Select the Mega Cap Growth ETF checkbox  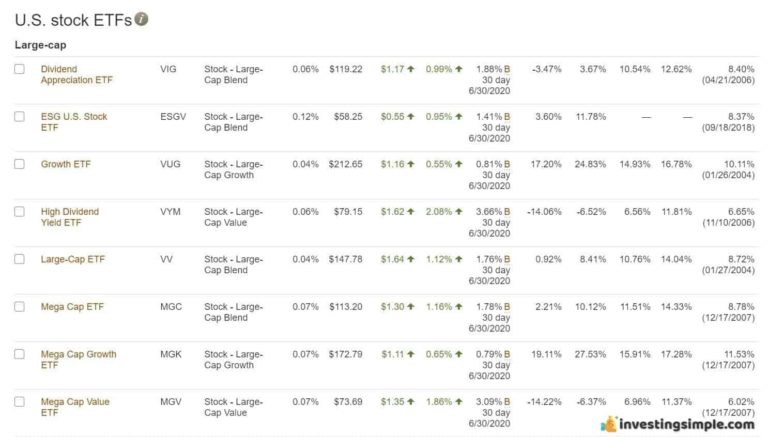[20, 354]
